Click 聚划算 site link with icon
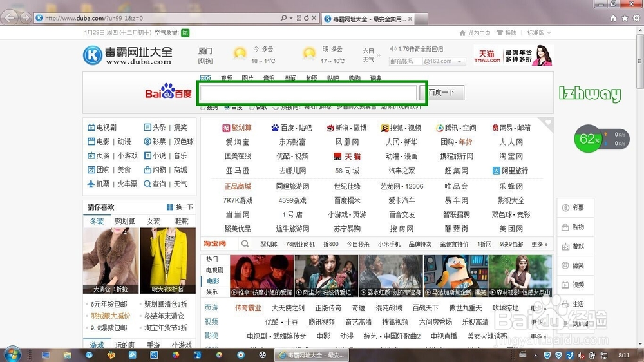 [x=237, y=128]
